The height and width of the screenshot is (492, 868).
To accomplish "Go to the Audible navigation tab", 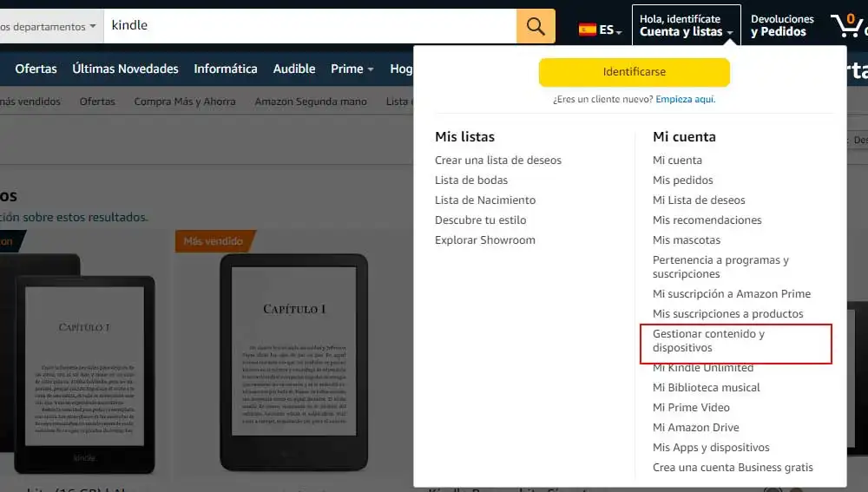I will point(294,69).
